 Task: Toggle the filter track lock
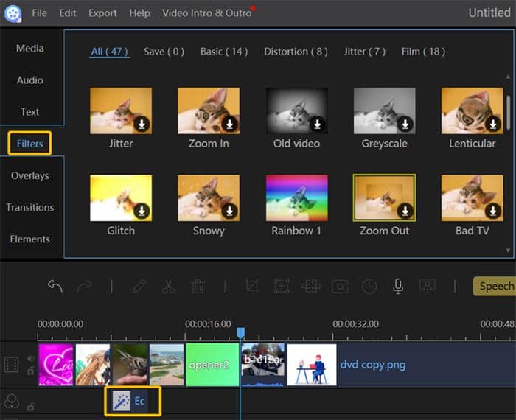31,407
